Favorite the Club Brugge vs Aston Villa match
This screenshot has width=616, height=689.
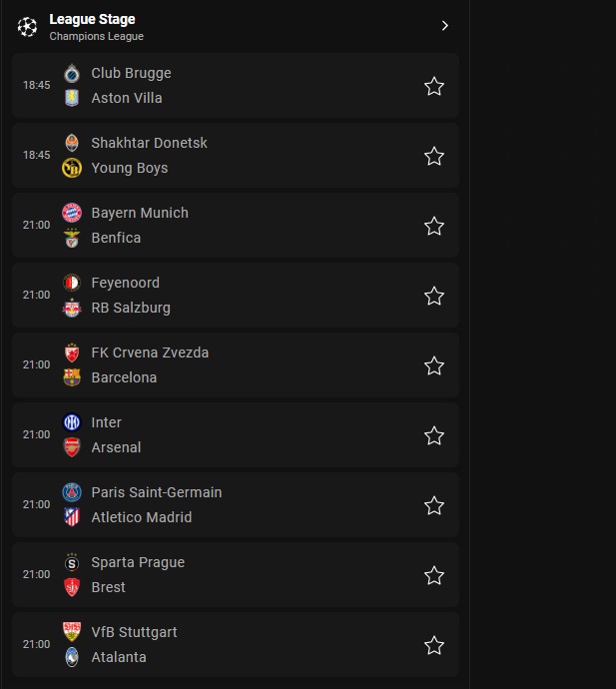[x=434, y=86]
